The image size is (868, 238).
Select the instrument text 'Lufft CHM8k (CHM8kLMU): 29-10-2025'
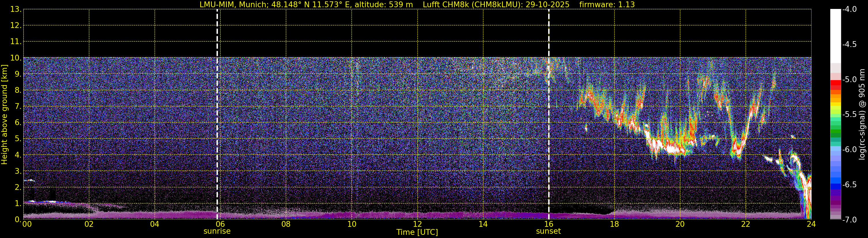pos(496,5)
